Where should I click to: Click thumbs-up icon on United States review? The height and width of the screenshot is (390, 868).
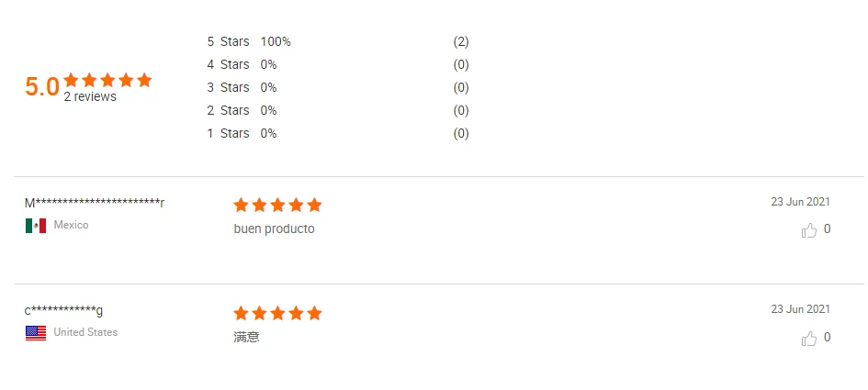point(809,339)
